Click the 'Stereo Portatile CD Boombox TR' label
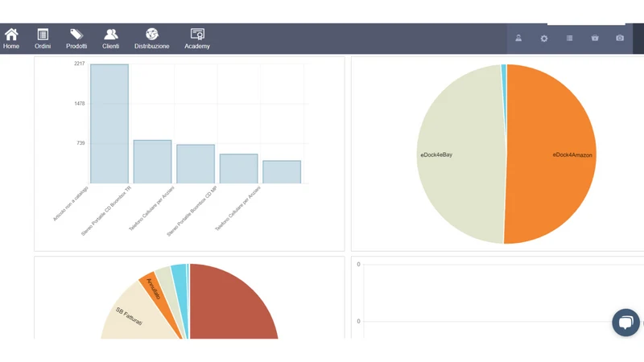This screenshot has width=644, height=362. pyautogui.click(x=106, y=211)
